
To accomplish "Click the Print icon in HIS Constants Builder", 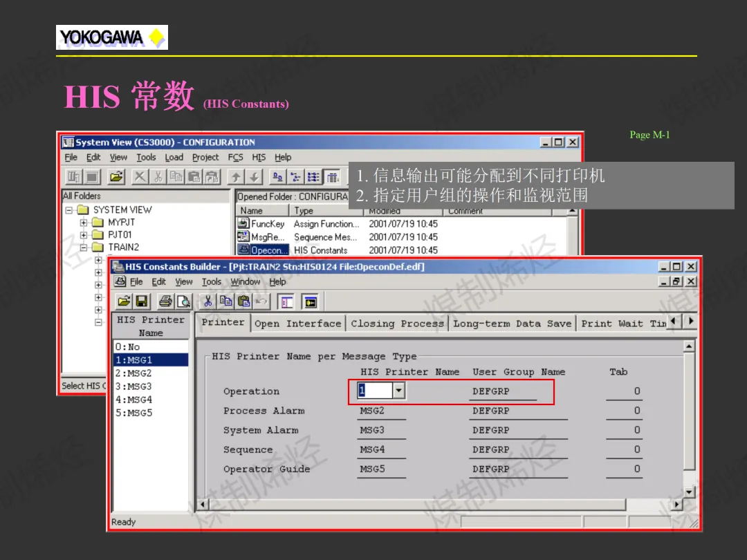I will coord(166,301).
